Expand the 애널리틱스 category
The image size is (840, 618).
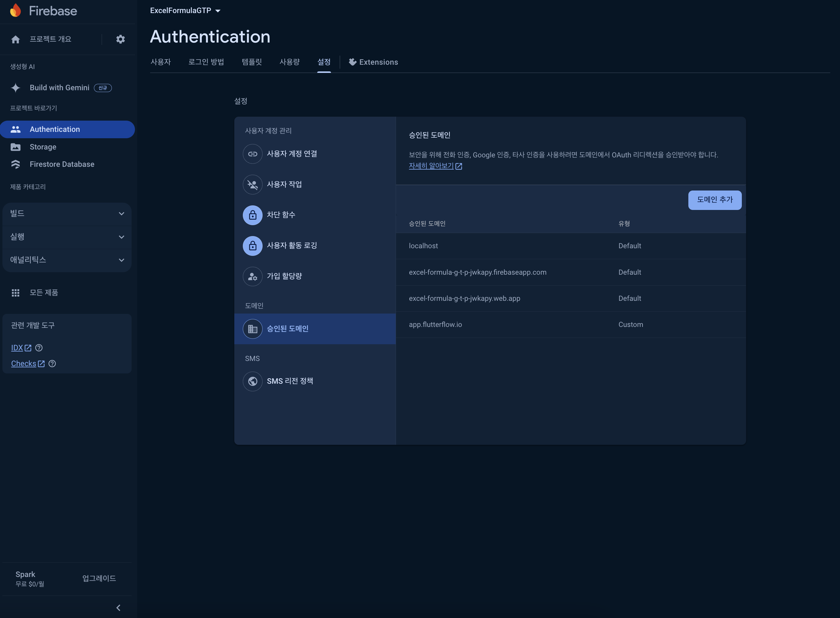[x=67, y=260]
